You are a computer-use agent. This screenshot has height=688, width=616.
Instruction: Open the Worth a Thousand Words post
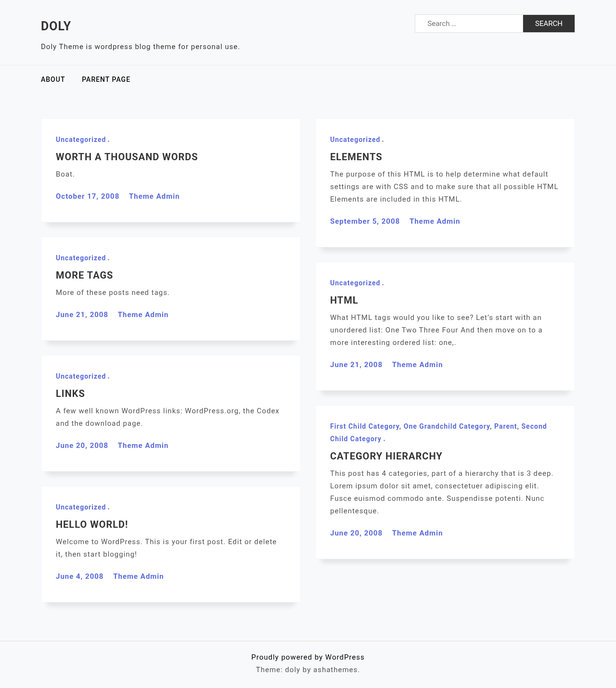click(127, 157)
